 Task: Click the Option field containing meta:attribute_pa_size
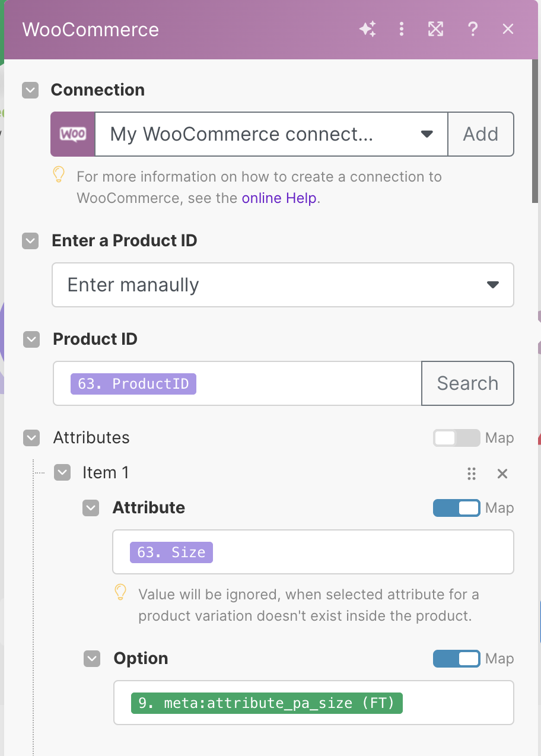click(314, 703)
